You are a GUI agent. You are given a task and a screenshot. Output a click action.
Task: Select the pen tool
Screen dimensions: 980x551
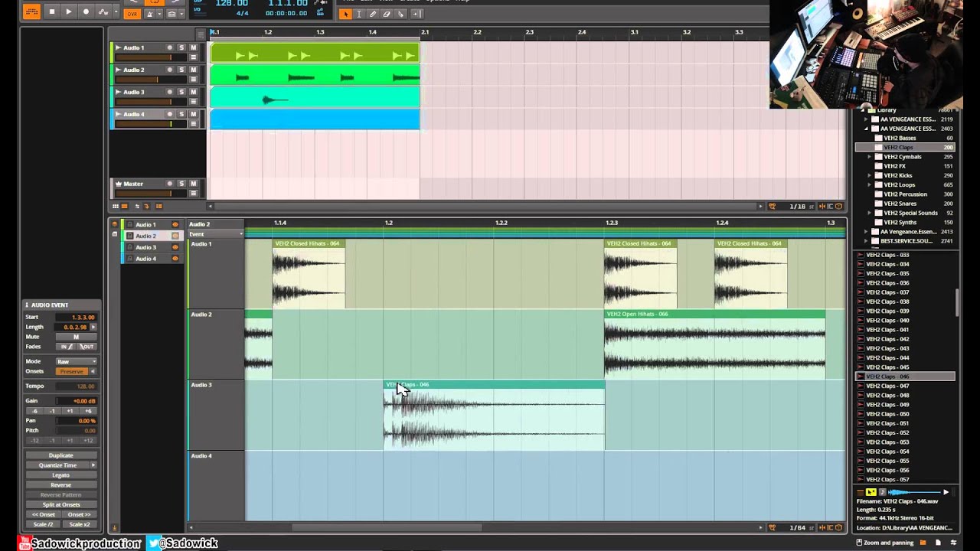click(373, 14)
